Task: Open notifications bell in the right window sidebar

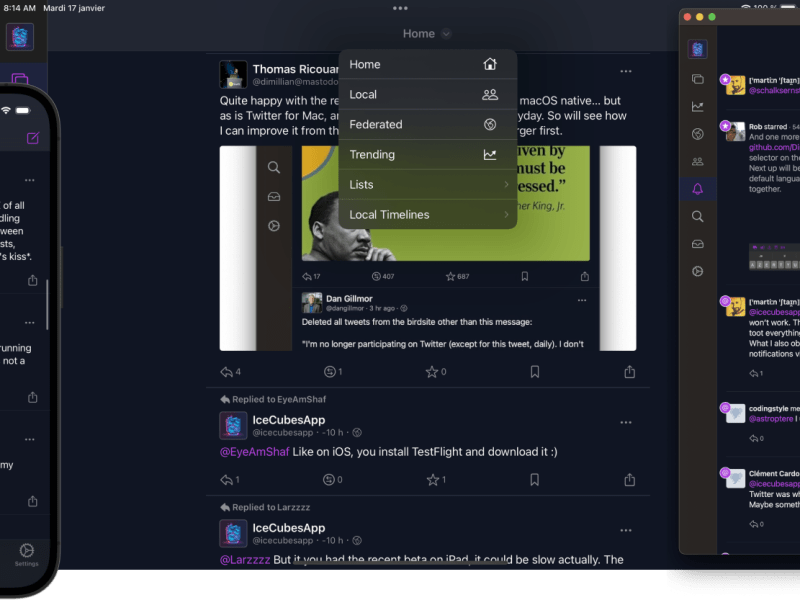Action: pyautogui.click(x=697, y=188)
